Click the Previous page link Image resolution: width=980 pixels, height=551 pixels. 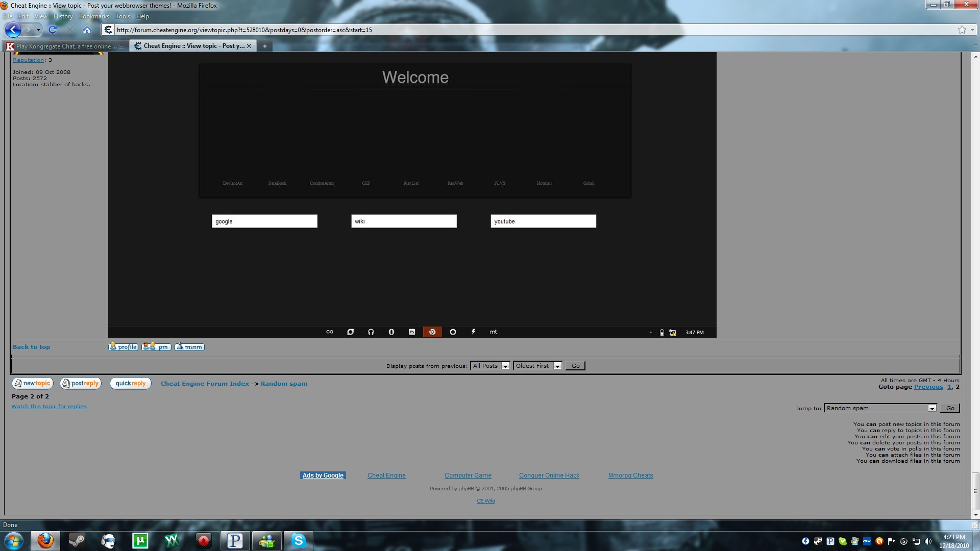[x=928, y=387]
